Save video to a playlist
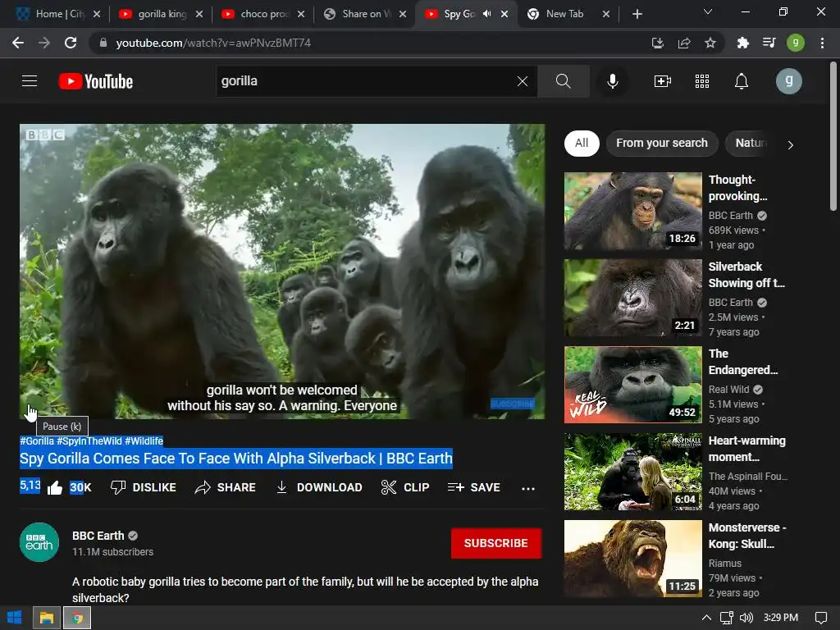 tap(473, 487)
